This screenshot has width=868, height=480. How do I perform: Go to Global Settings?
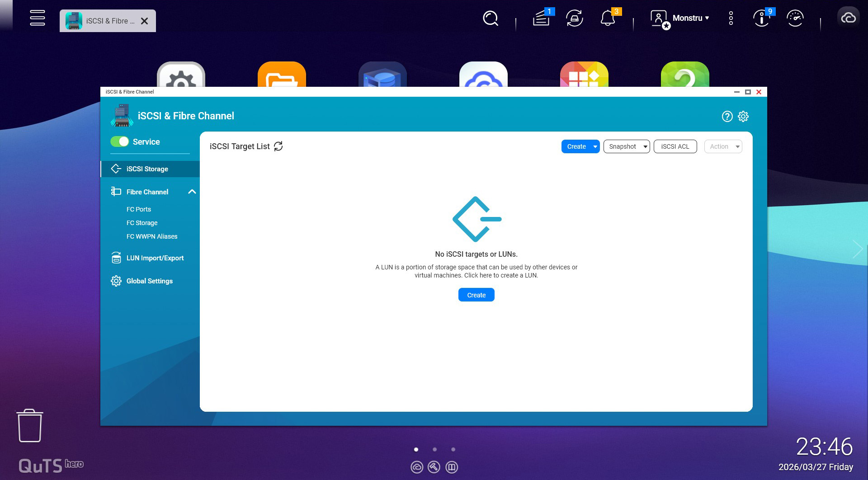click(149, 282)
